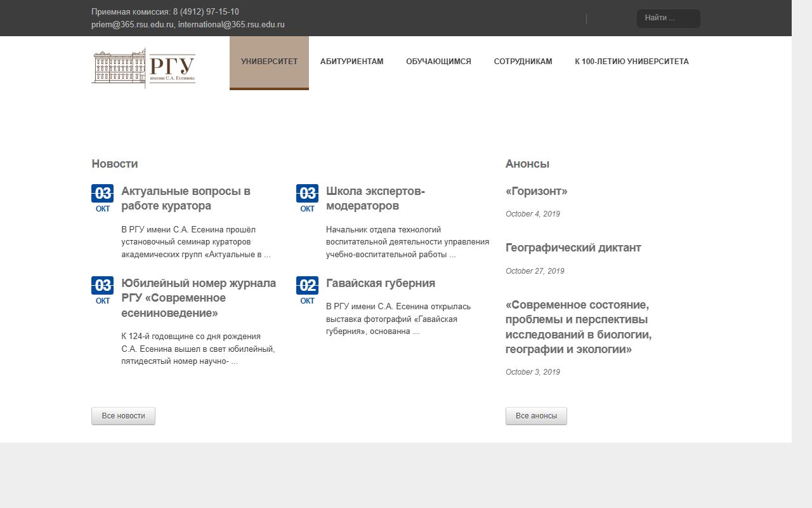The height and width of the screenshot is (508, 812).
Task: Click the 02 ОКТ badge beside «Гавайская губерния»
Action: click(307, 291)
